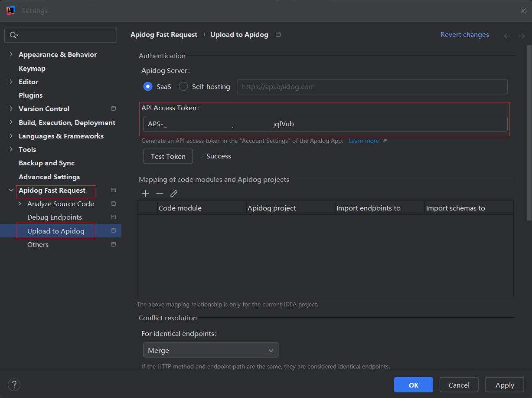Close the Settings dialog window
This screenshot has width=532, height=398.
point(523,11)
